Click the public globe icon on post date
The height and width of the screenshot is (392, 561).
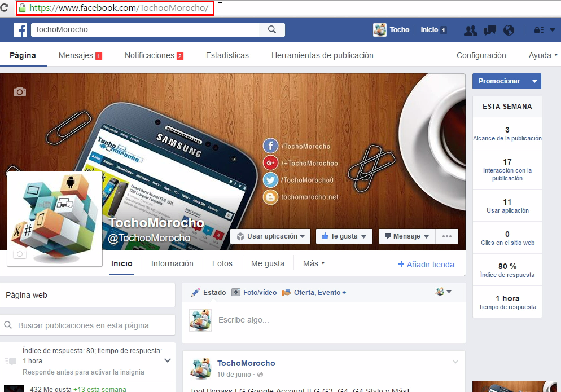(x=260, y=375)
